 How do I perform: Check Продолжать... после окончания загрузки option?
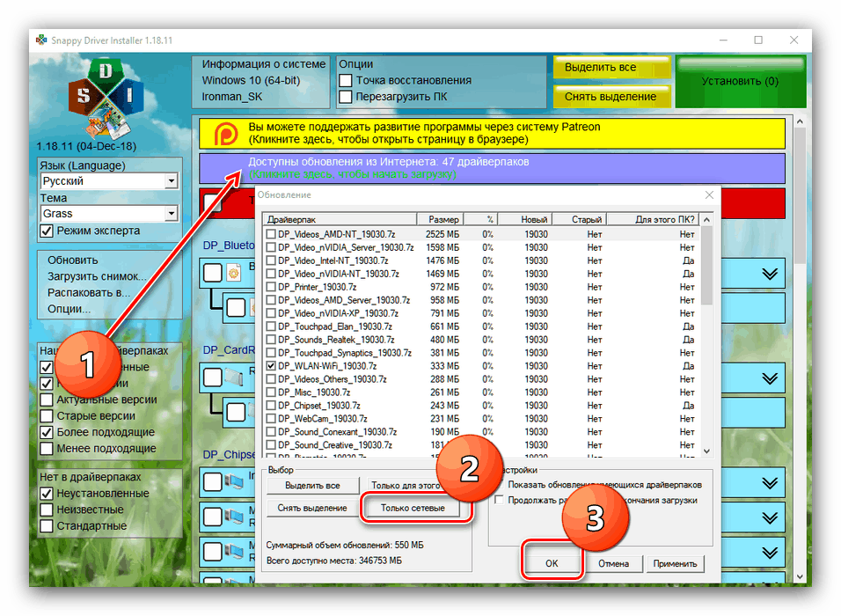pyautogui.click(x=500, y=500)
